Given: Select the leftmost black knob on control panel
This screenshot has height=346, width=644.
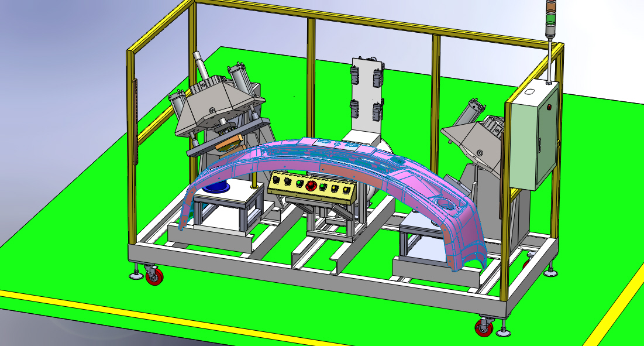Looking at the screenshot, I should 276,180.
